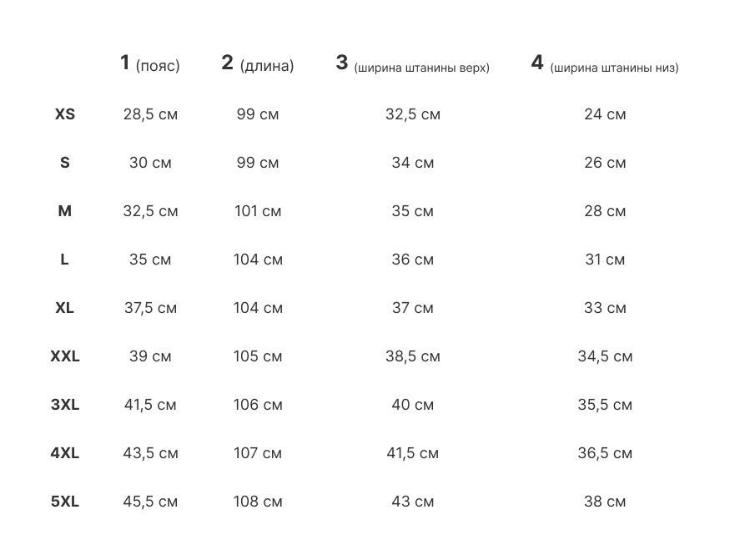The height and width of the screenshot is (560, 730).
Task: Click the 5XL size label
Action: [65, 502]
